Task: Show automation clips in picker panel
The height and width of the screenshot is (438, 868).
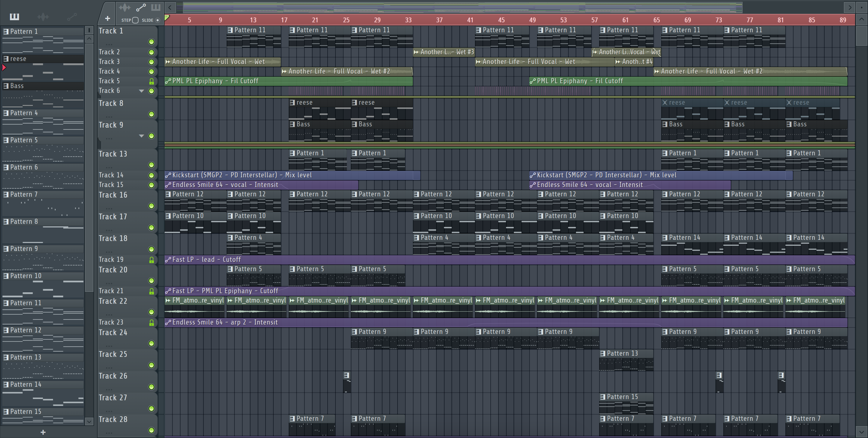Action: (72, 17)
